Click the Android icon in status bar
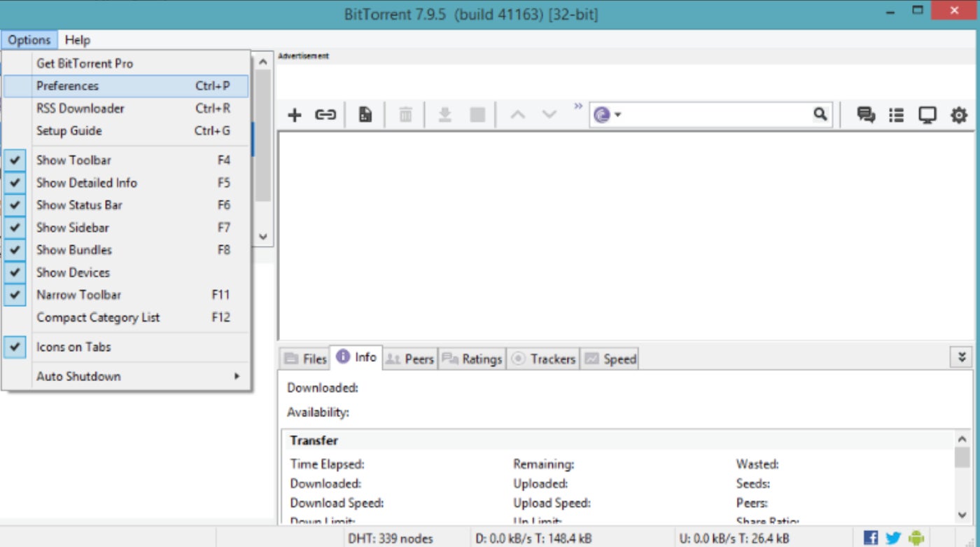The image size is (980, 547). point(916,538)
